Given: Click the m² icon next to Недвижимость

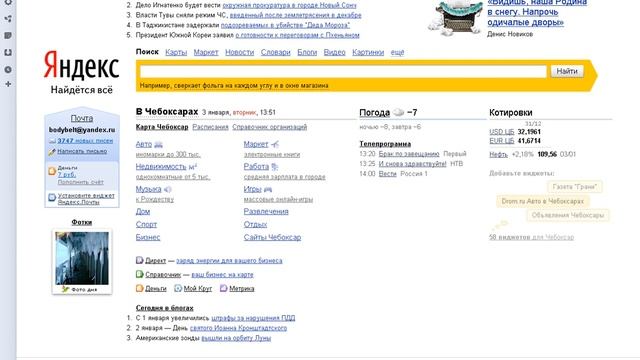Looking at the screenshot, I should point(193,167).
